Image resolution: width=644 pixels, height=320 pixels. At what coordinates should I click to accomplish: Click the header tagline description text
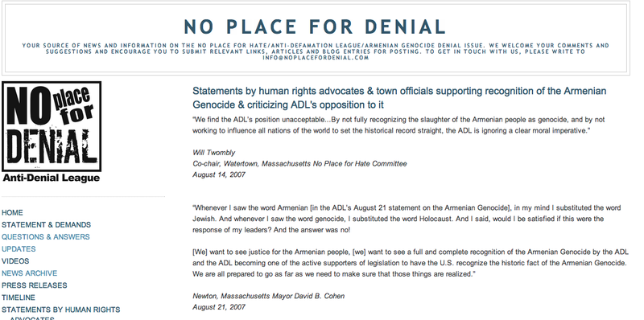click(x=316, y=51)
